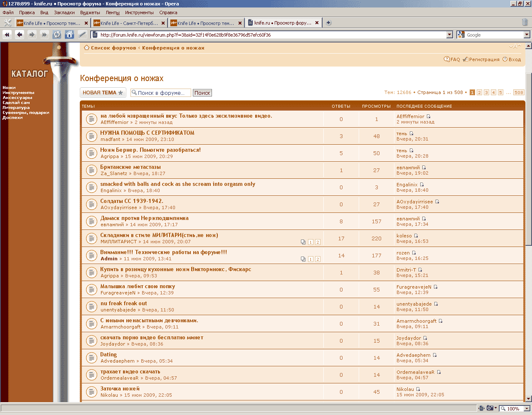Expand the 100% zoom level dropdown
This screenshot has width=532, height=415.
click(x=527, y=409)
